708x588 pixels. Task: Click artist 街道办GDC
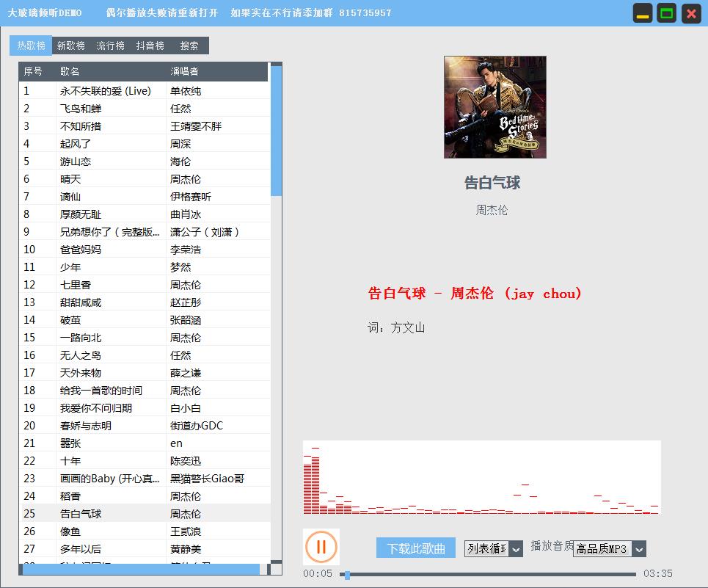197,426
